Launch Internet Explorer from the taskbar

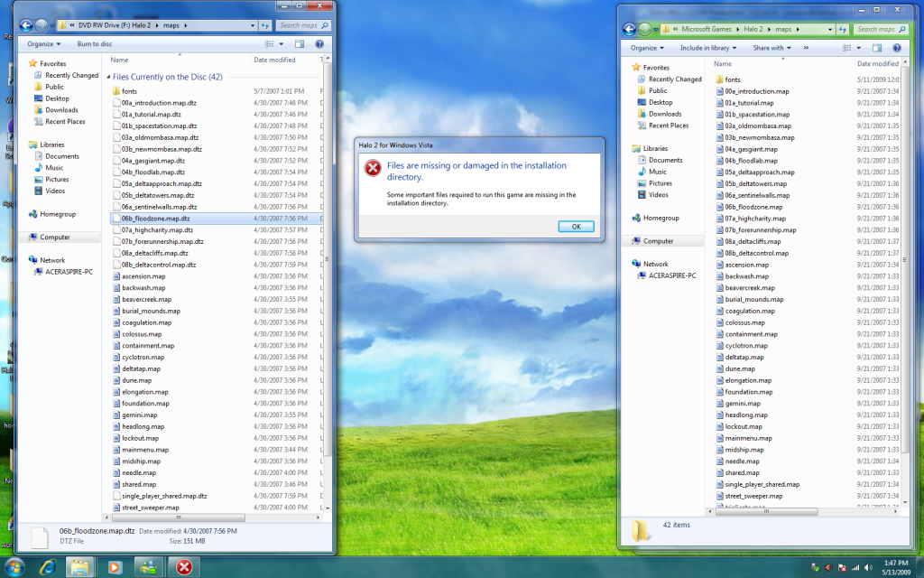[47, 567]
